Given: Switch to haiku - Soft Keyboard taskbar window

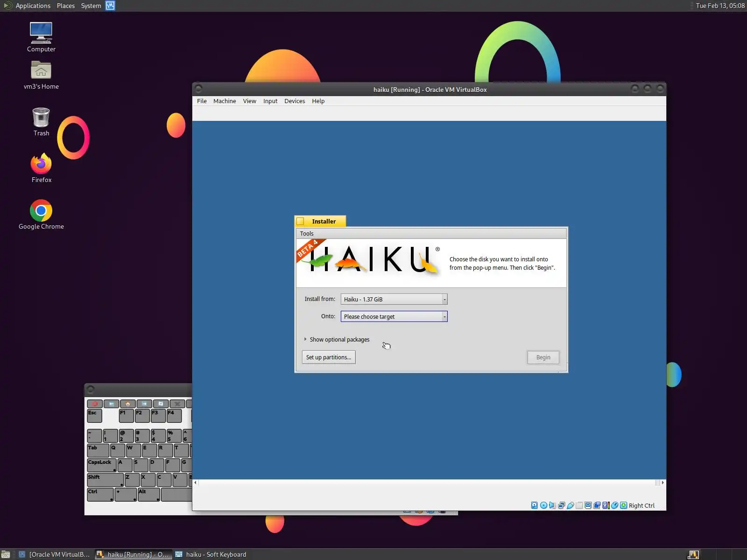Looking at the screenshot, I should coord(211,554).
